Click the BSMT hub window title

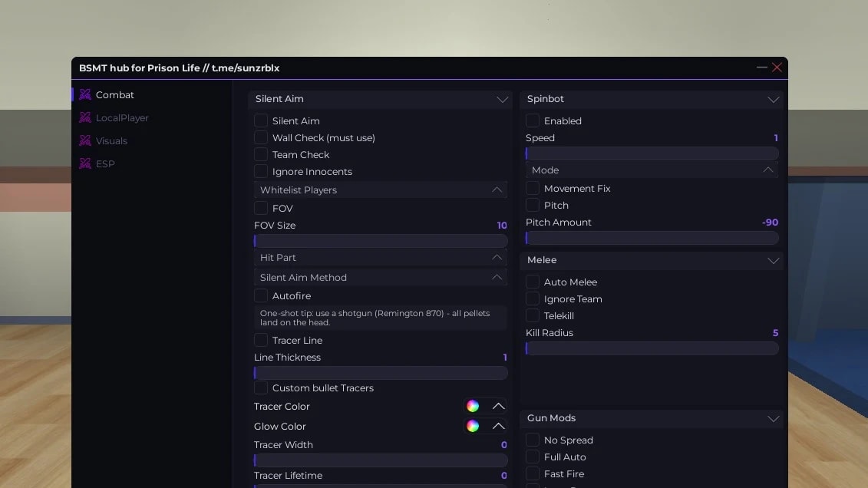pos(180,68)
